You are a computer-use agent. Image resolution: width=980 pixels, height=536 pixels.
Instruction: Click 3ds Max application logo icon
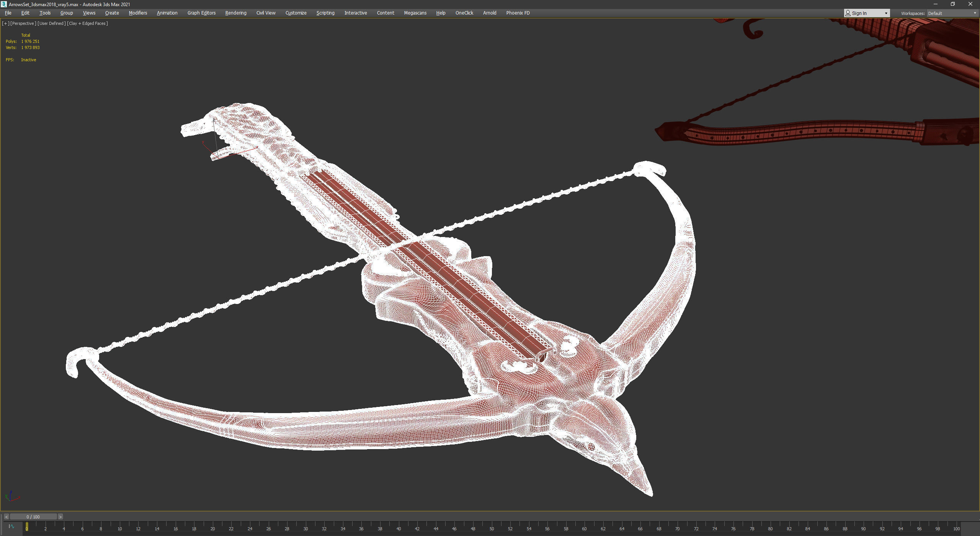click(4, 4)
